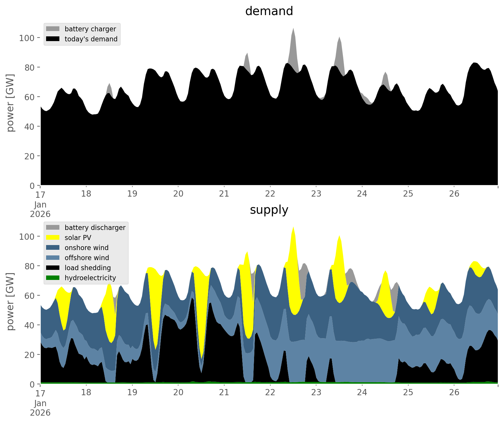504x423 pixels.
Task: Click the yellow solar PV legend swatch
Action: pyautogui.click(x=53, y=238)
